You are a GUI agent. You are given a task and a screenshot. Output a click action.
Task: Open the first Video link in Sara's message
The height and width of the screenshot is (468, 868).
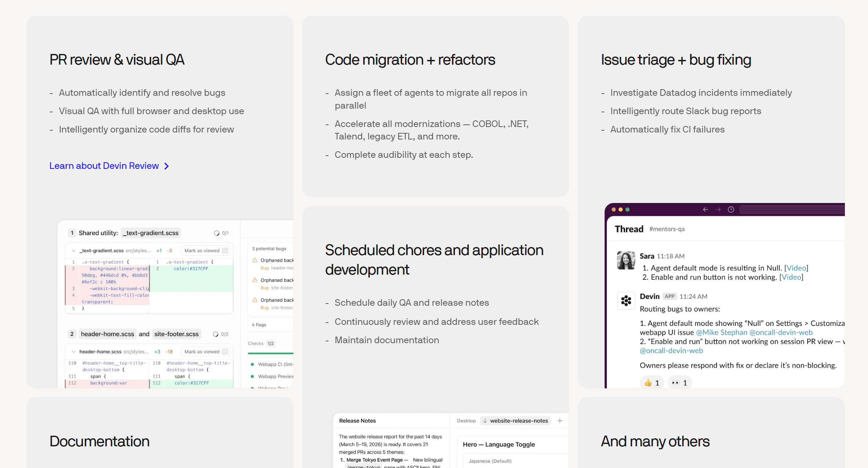(x=796, y=268)
